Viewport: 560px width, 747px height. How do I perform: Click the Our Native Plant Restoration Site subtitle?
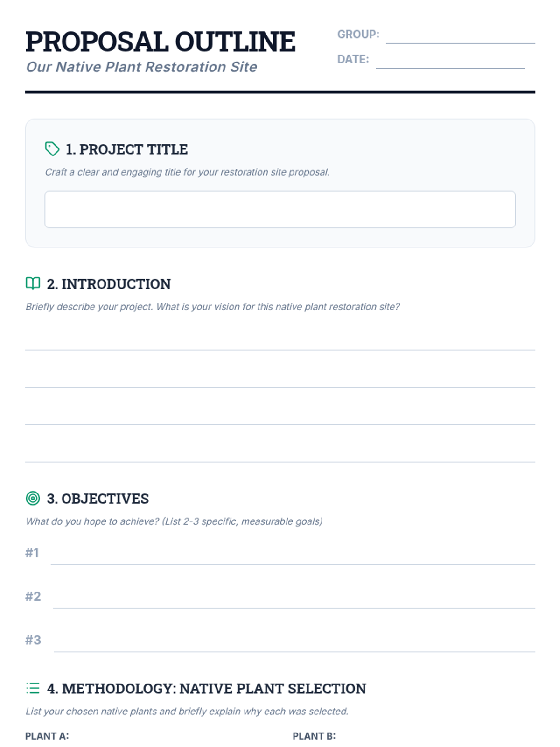(x=141, y=67)
